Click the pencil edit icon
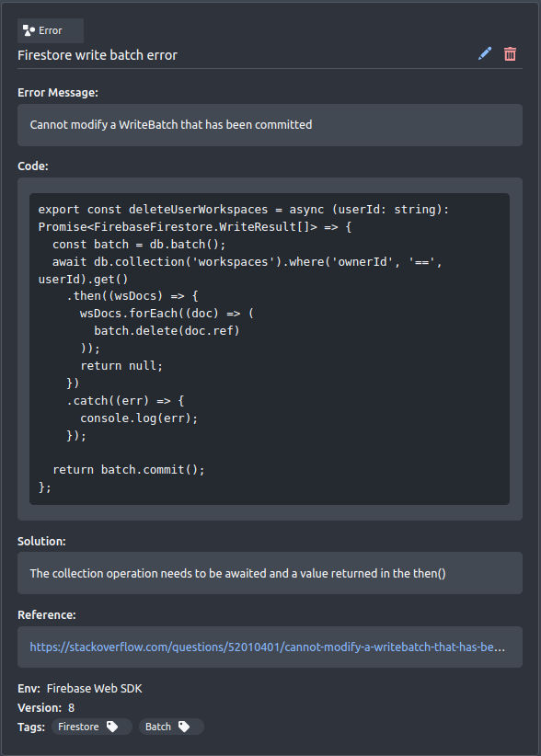This screenshot has height=756, width=541. (x=485, y=53)
